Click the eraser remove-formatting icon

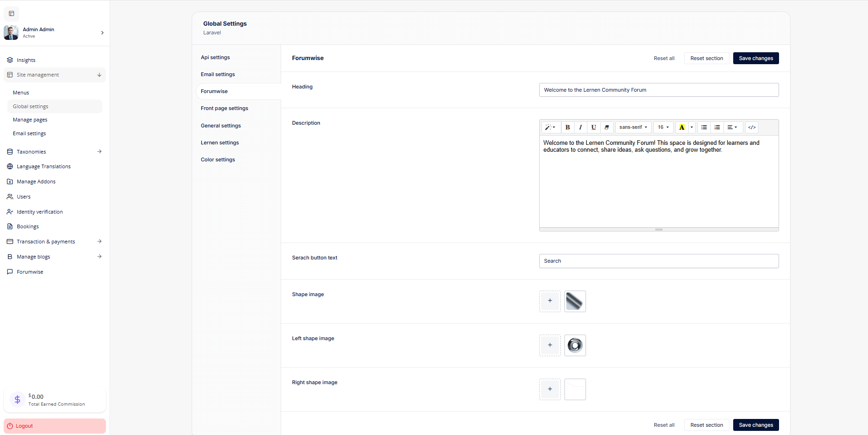607,127
